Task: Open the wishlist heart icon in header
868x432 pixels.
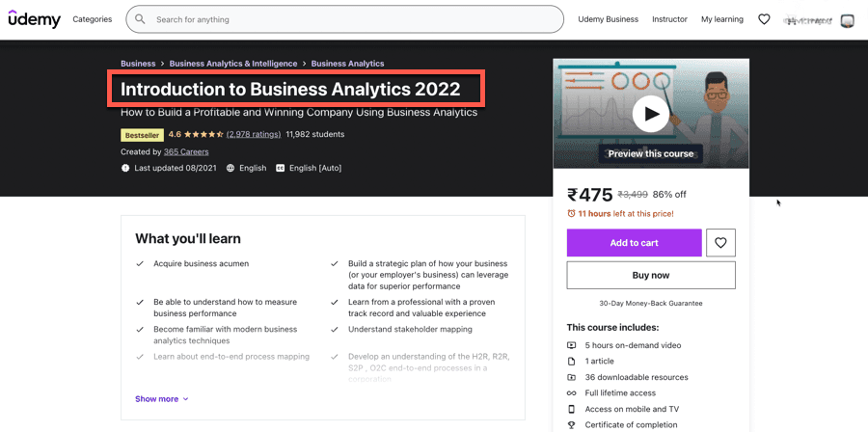Action: point(764,19)
